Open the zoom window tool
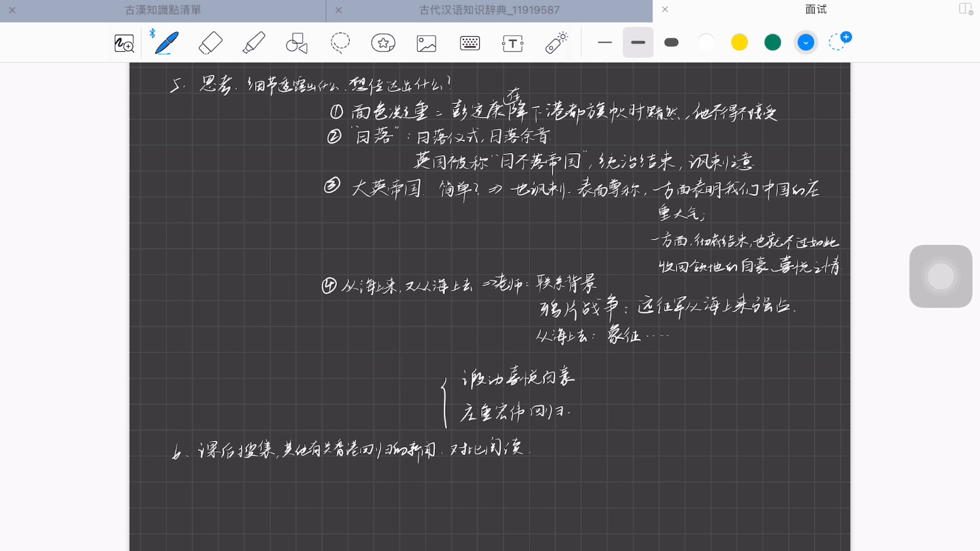980x551 pixels. (x=124, y=44)
